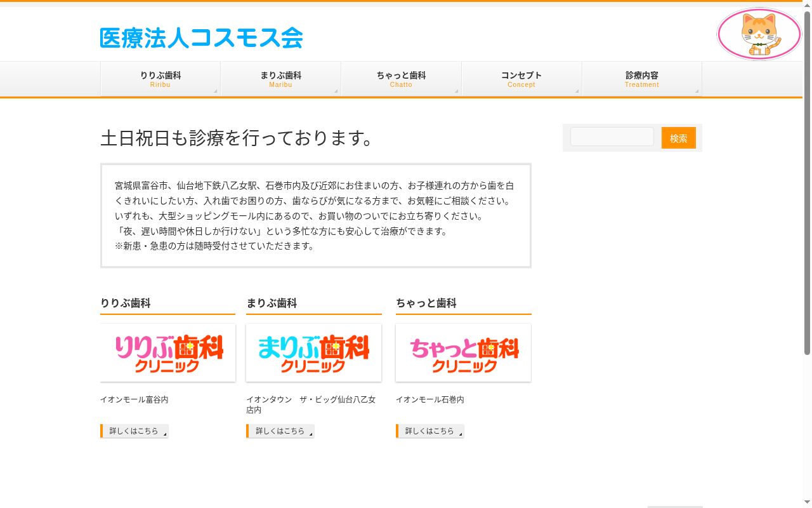Select the まりぶ歯科 section heading
This screenshot has width=812, height=508.
272,304
